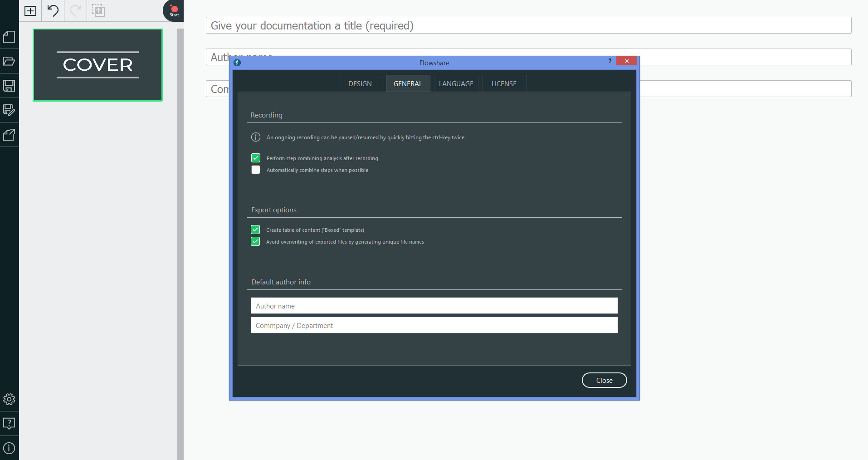Click the red X on Flowshare dialog
The image size is (868, 460).
(x=627, y=61)
